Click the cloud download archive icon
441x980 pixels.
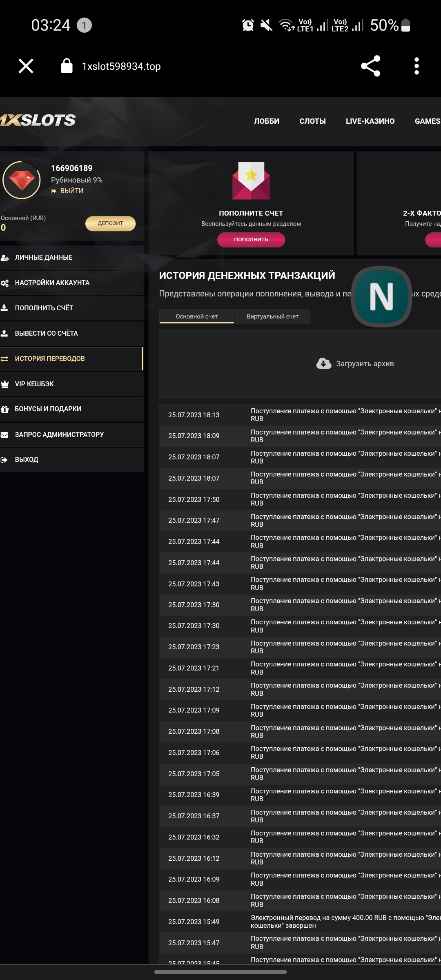pyautogui.click(x=324, y=363)
